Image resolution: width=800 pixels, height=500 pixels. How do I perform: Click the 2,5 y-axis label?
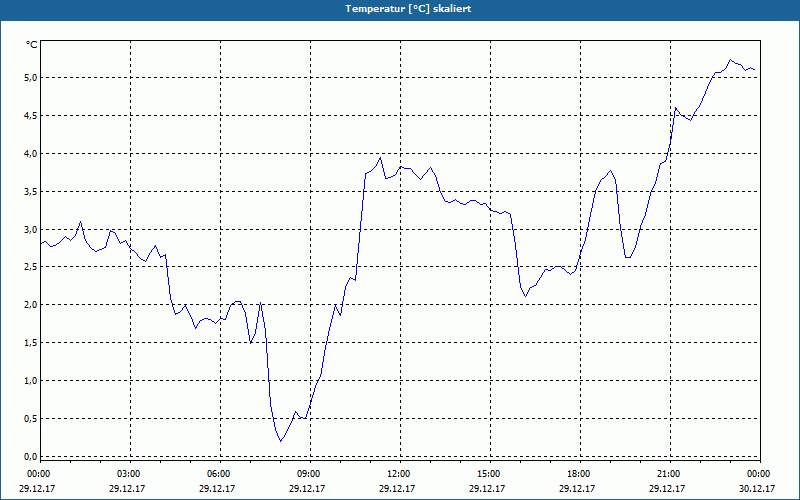click(x=31, y=267)
